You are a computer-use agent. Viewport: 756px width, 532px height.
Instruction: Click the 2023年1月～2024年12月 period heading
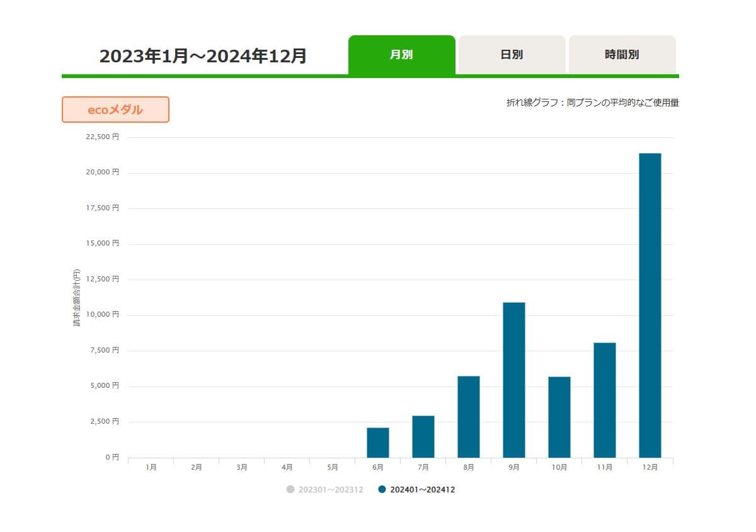(x=203, y=56)
